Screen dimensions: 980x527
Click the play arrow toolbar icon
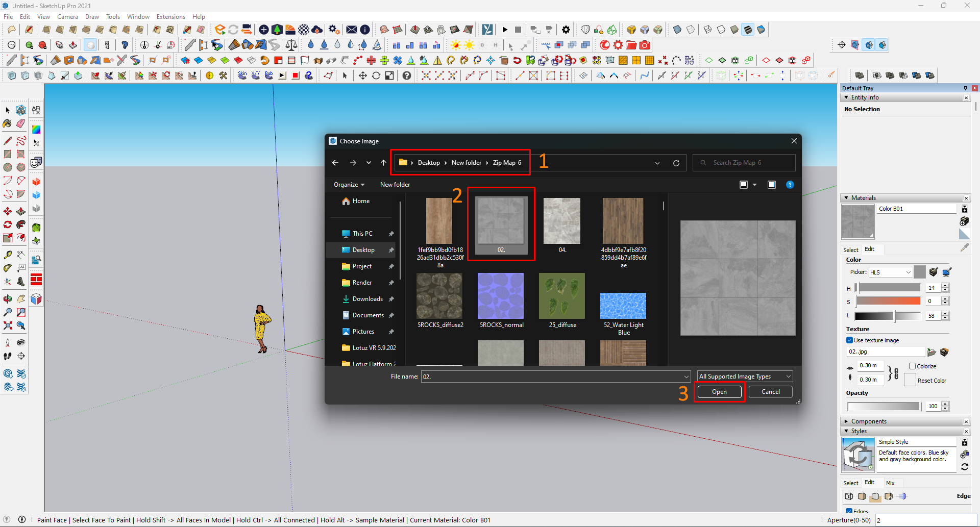[505, 30]
